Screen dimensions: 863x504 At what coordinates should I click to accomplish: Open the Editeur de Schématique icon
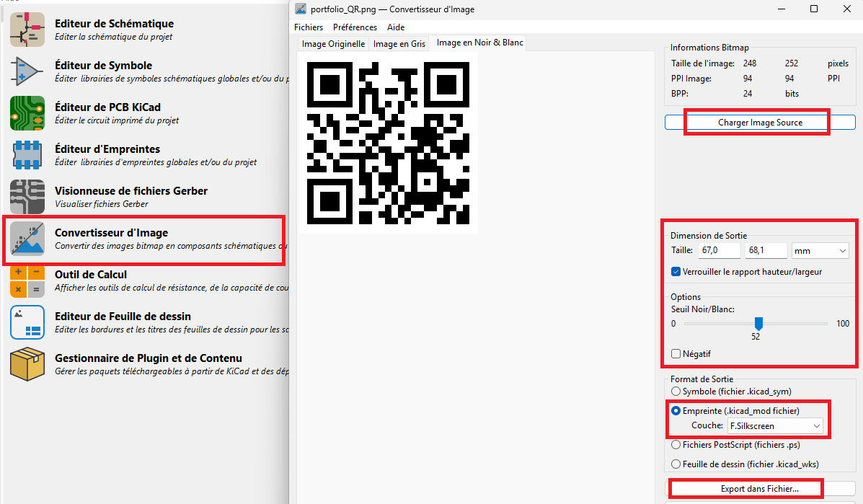(x=27, y=30)
